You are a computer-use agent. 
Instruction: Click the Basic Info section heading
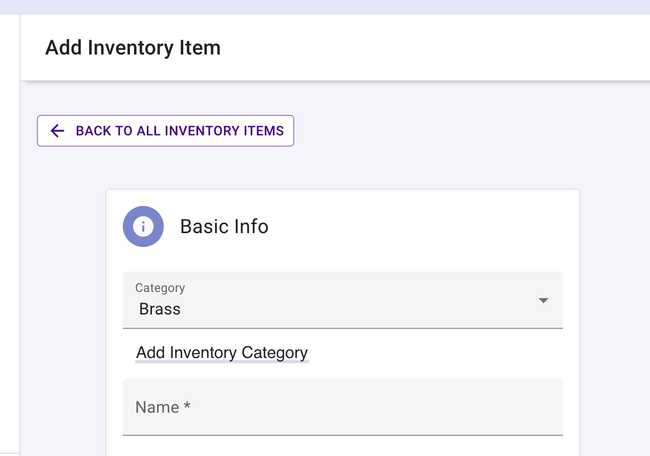[224, 226]
